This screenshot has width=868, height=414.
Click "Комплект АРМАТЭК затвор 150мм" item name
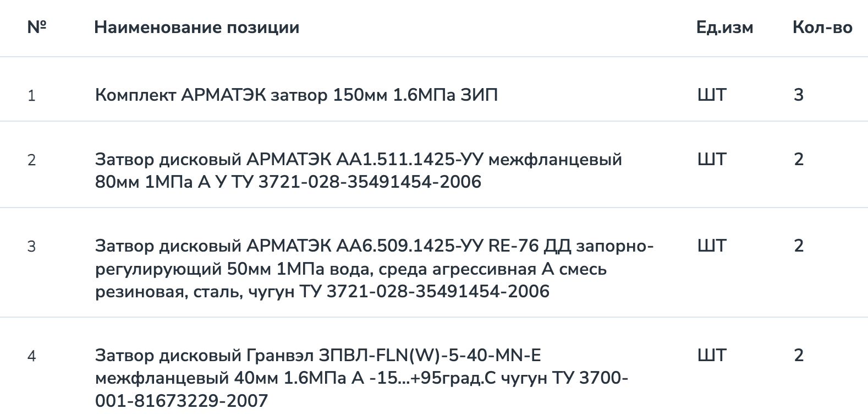296,95
